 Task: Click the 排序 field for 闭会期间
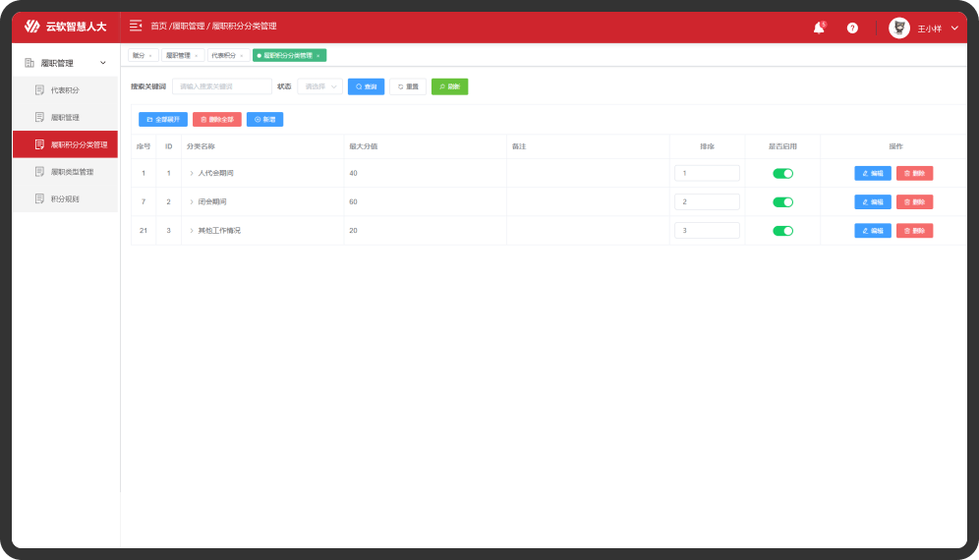707,201
